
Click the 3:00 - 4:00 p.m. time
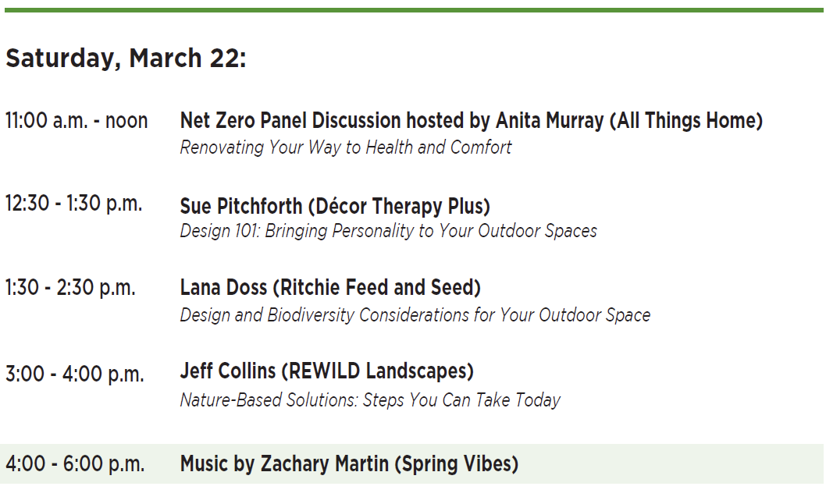[x=75, y=374]
